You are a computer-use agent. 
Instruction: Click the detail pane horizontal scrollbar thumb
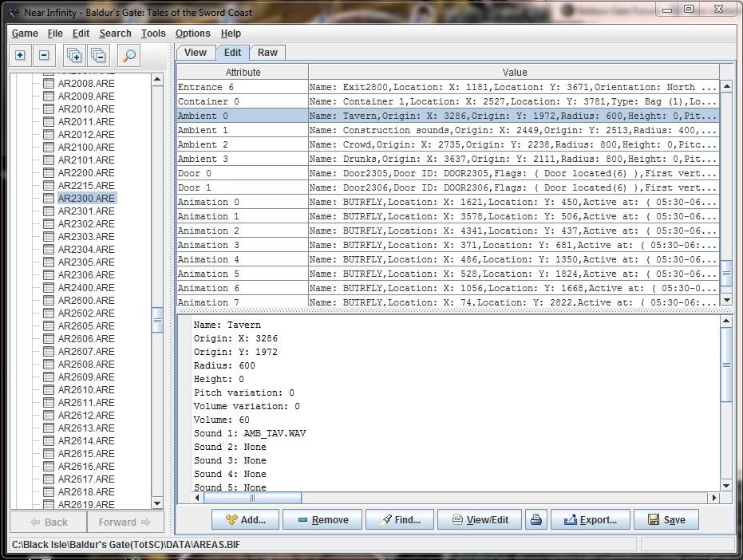[252, 498]
